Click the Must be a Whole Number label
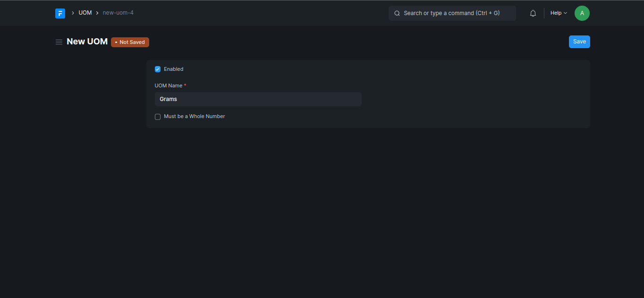644x298 pixels. point(194,116)
